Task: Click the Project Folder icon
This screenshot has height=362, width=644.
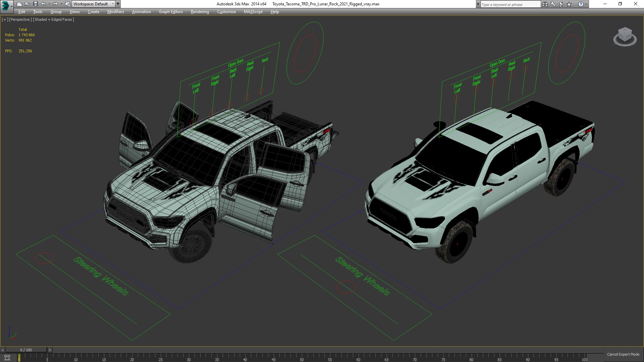Action: coord(67,4)
